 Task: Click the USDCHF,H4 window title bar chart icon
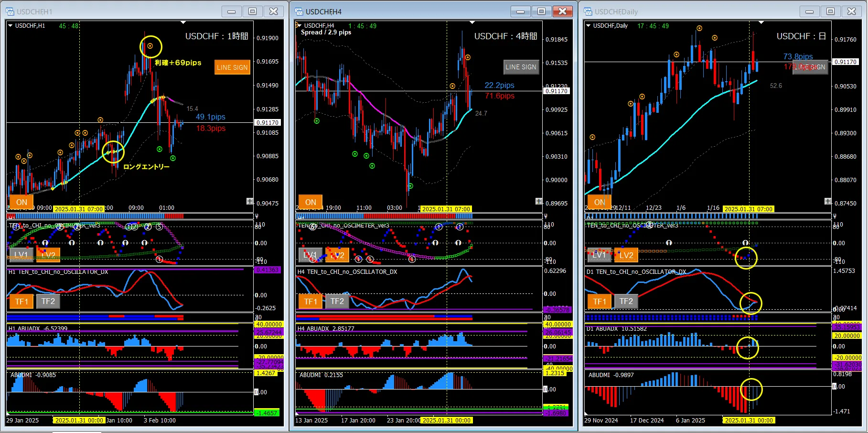pos(299,11)
